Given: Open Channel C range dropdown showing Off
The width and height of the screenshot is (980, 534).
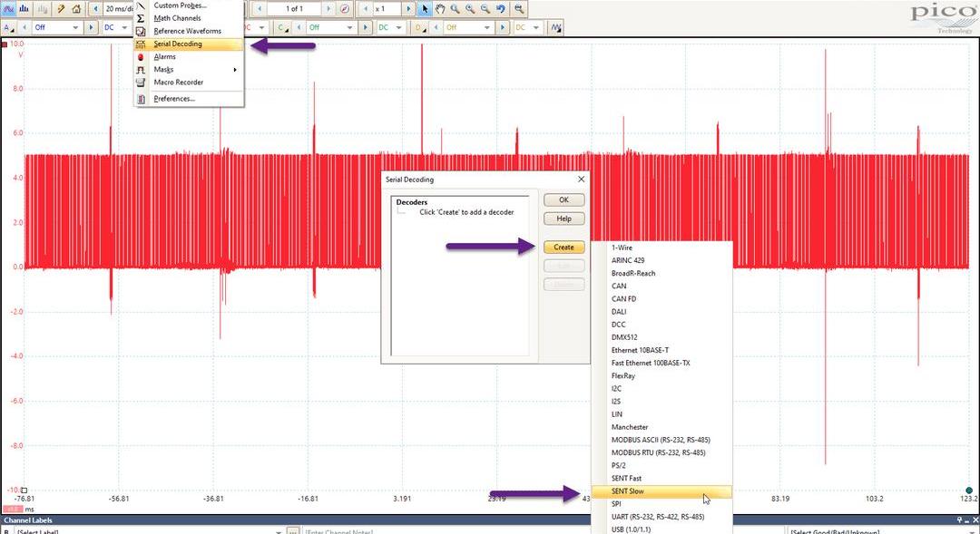Looking at the screenshot, I should coord(331,27).
